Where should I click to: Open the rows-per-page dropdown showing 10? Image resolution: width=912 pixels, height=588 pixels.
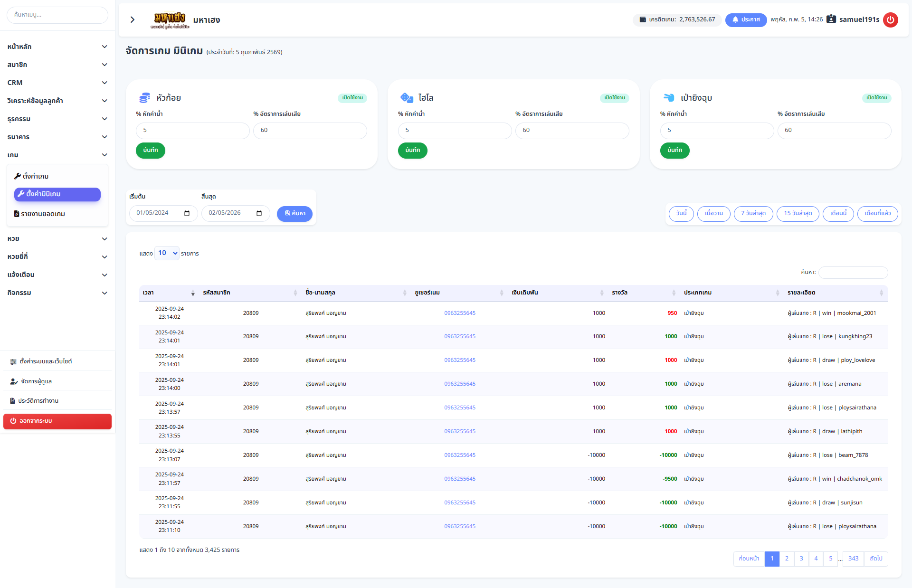(167, 253)
